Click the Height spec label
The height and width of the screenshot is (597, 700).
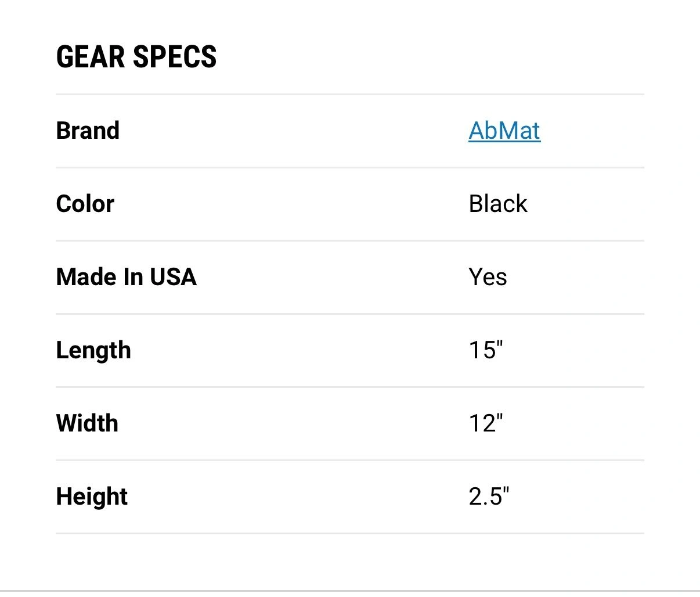coord(92,497)
